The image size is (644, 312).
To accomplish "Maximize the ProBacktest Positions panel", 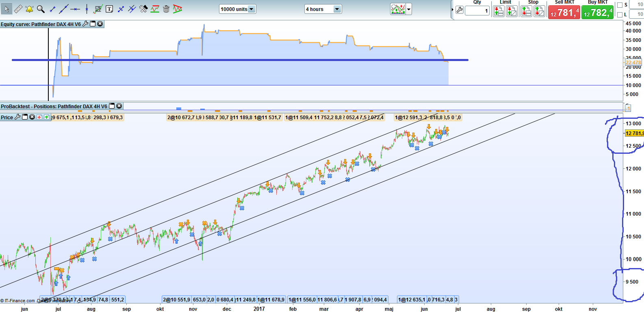I will pyautogui.click(x=112, y=106).
